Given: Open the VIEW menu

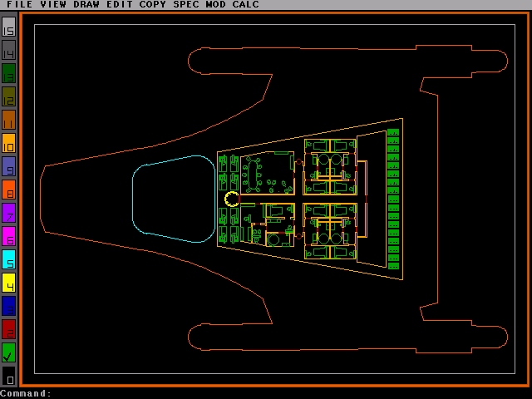Looking at the screenshot, I should point(54,5).
